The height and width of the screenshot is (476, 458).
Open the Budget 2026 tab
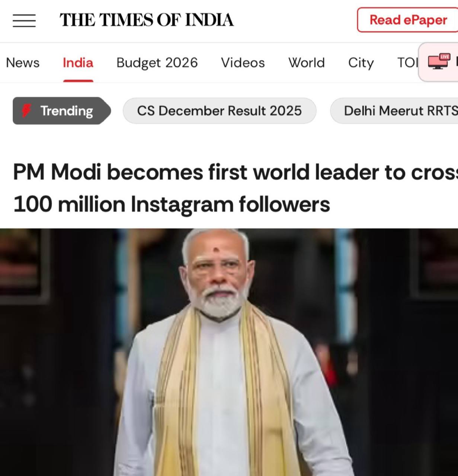pyautogui.click(x=157, y=63)
